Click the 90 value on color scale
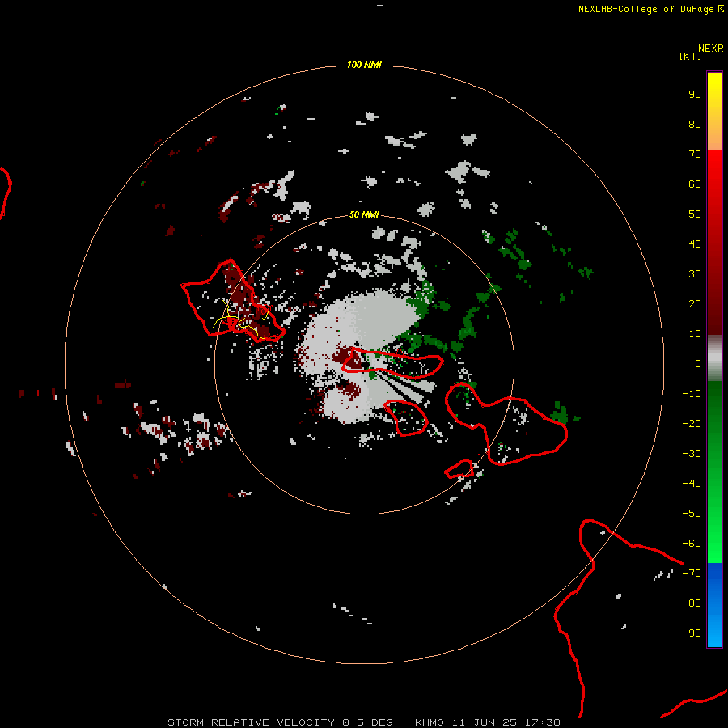Screen dimensions: 728x728 [695, 95]
